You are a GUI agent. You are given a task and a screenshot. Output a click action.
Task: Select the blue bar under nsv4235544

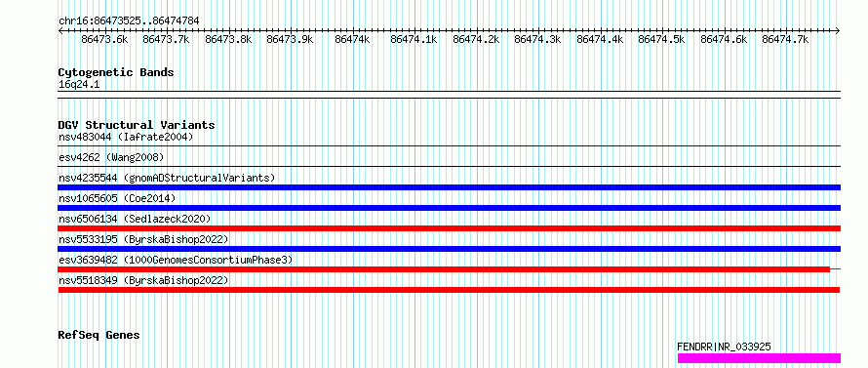point(450,187)
